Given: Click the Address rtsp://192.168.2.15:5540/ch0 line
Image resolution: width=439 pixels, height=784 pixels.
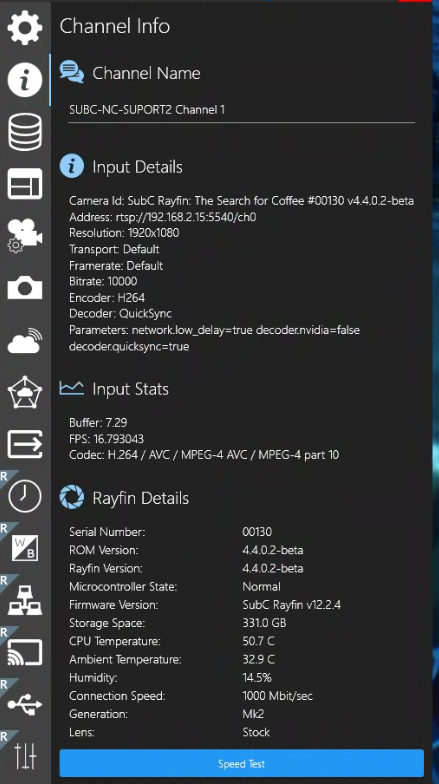Looking at the screenshot, I should [163, 217].
